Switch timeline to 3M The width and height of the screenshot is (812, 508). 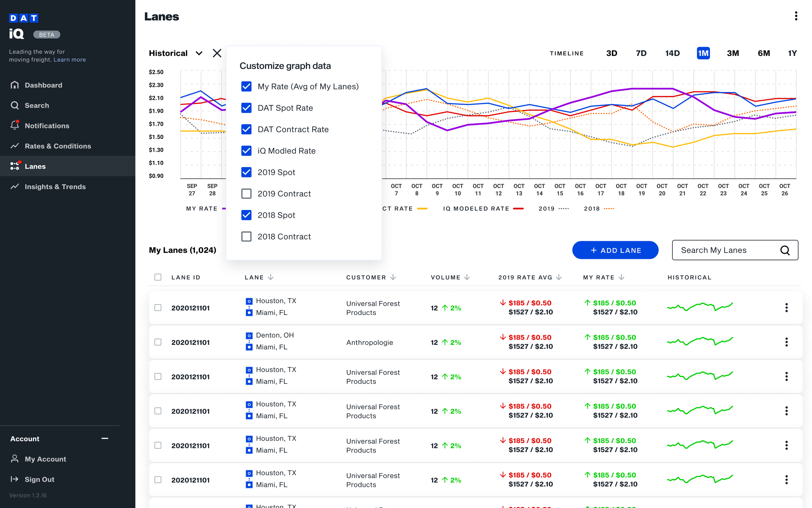732,53
